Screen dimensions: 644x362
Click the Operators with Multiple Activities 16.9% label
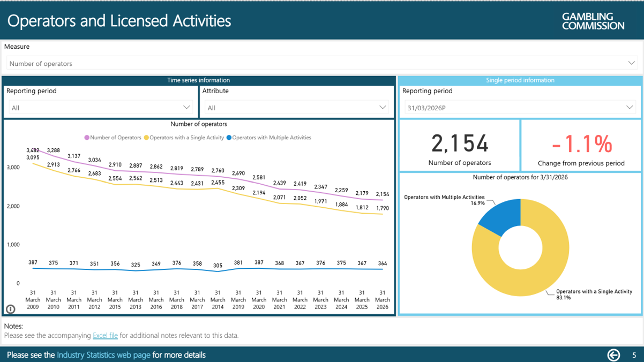pyautogui.click(x=444, y=200)
